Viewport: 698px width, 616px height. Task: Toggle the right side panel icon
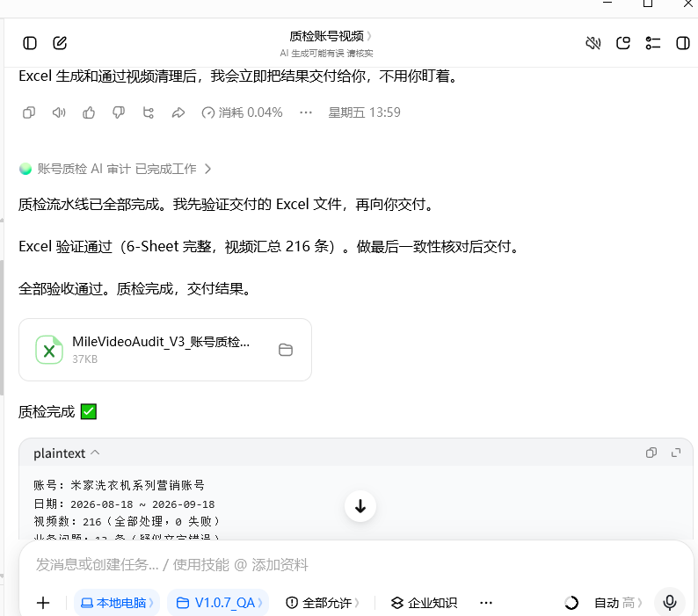683,43
